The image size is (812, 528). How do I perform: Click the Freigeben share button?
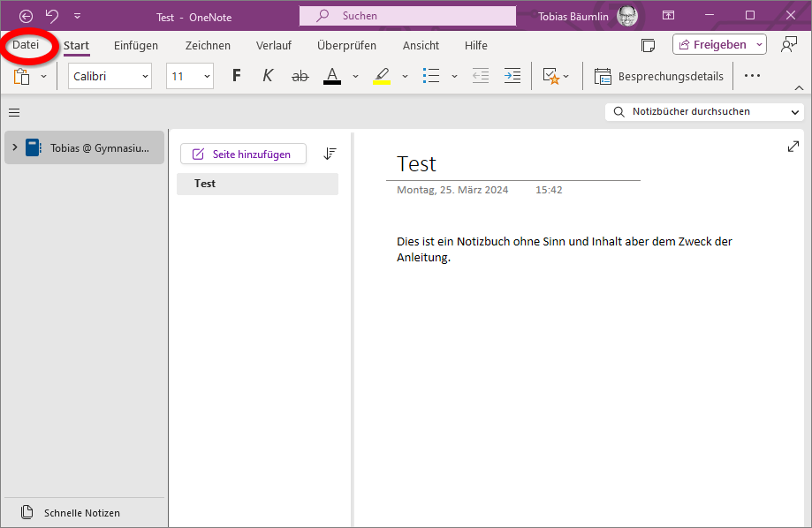pyautogui.click(x=712, y=44)
